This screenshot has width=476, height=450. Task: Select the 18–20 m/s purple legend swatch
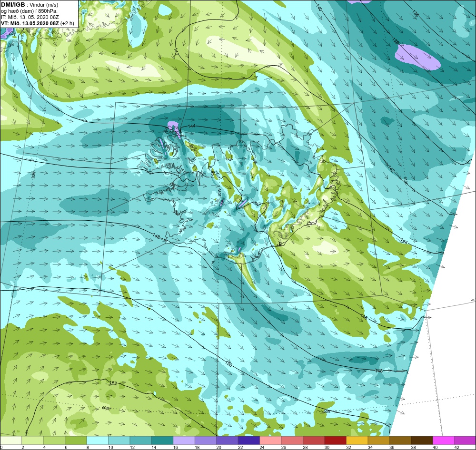[206, 440]
